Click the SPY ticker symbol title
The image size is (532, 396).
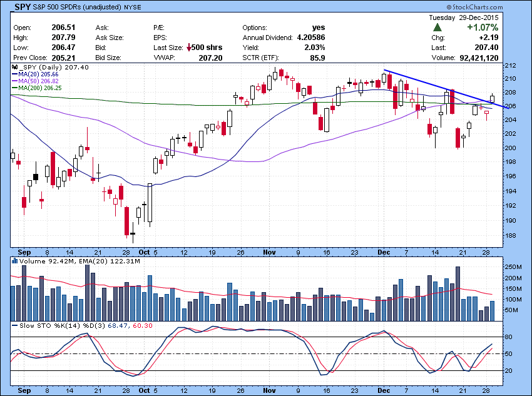[x=23, y=7]
